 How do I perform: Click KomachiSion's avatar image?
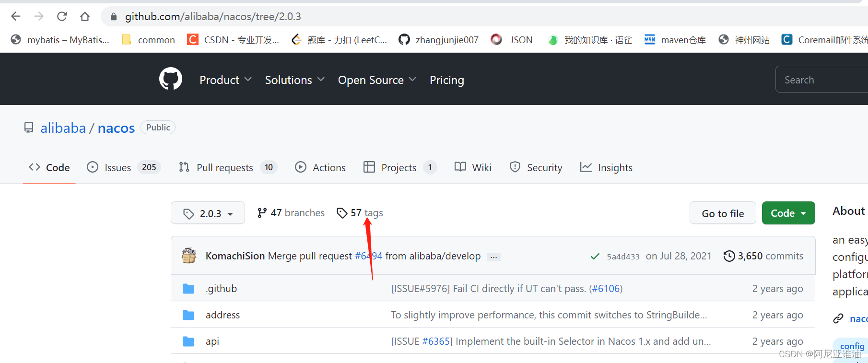pos(189,256)
